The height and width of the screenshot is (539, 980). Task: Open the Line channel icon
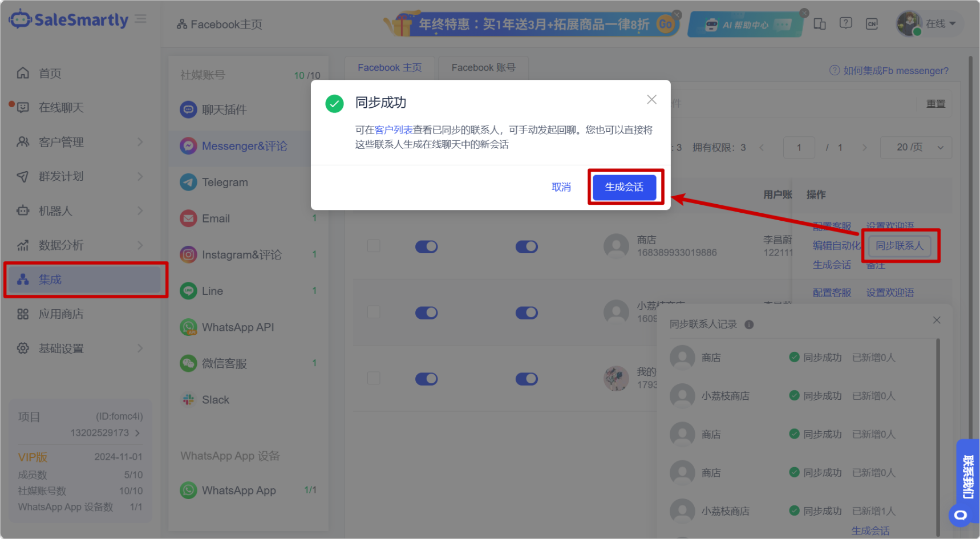(188, 291)
